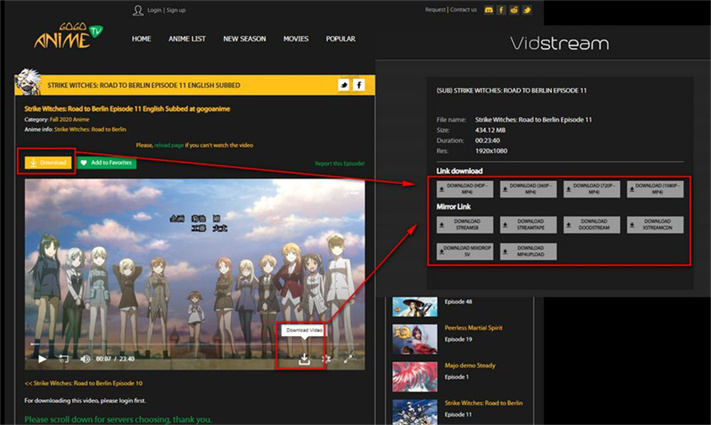Click the player time display 00:07 / 23:40
The image size is (711, 425).
pyautogui.click(x=115, y=359)
